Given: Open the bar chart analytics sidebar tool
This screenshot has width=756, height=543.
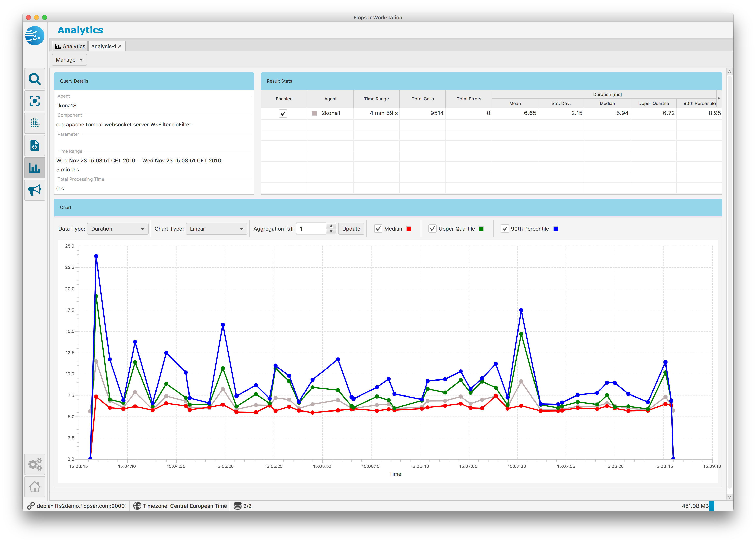Looking at the screenshot, I should (x=35, y=167).
